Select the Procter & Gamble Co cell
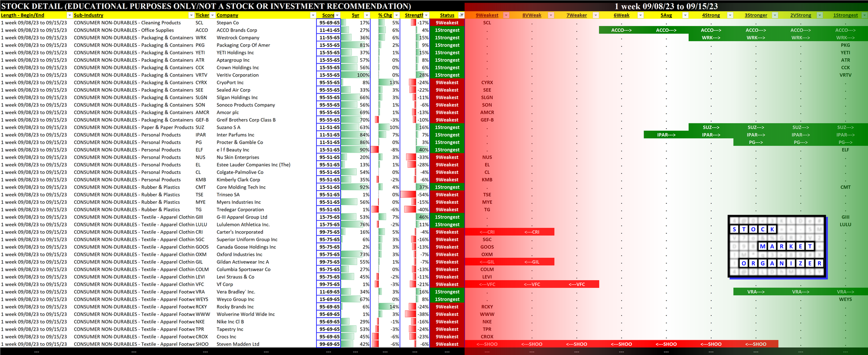The image size is (868, 355). (x=266, y=143)
